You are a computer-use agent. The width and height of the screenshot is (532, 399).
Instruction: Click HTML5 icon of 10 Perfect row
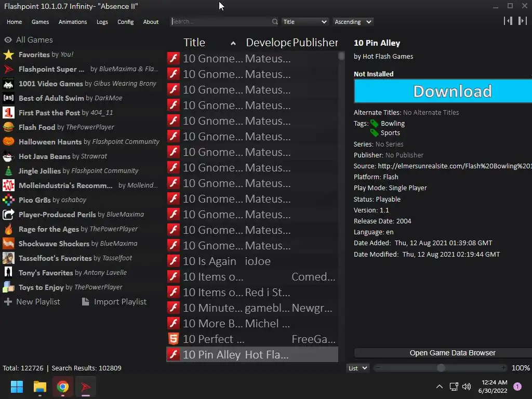coord(174,339)
